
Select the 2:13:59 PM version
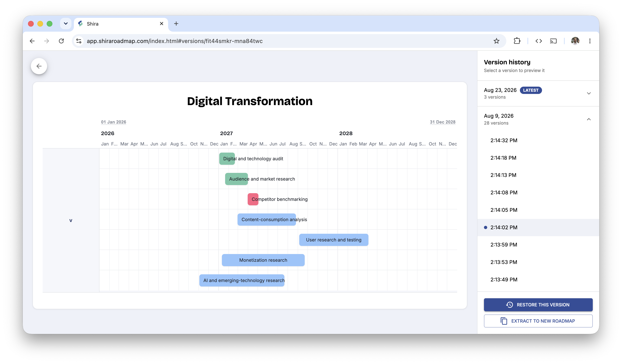pyautogui.click(x=538, y=245)
